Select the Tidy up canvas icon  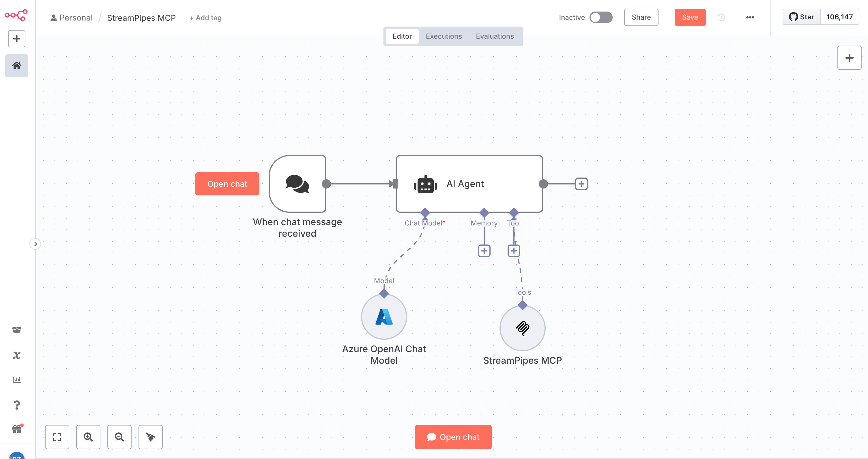pos(150,437)
